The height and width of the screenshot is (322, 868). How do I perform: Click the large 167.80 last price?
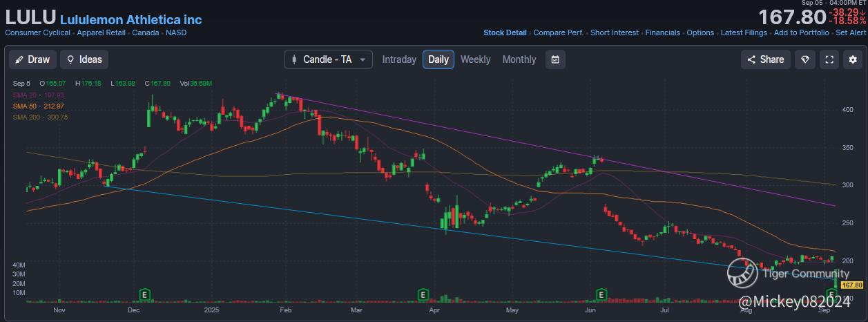pyautogui.click(x=791, y=17)
